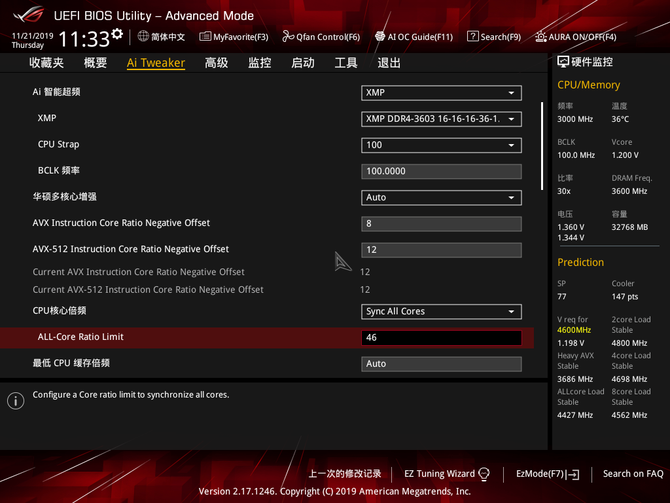Click Current AVX-512 Instruction Core Ratio Negative Offset label
The image size is (670, 503).
[148, 290]
